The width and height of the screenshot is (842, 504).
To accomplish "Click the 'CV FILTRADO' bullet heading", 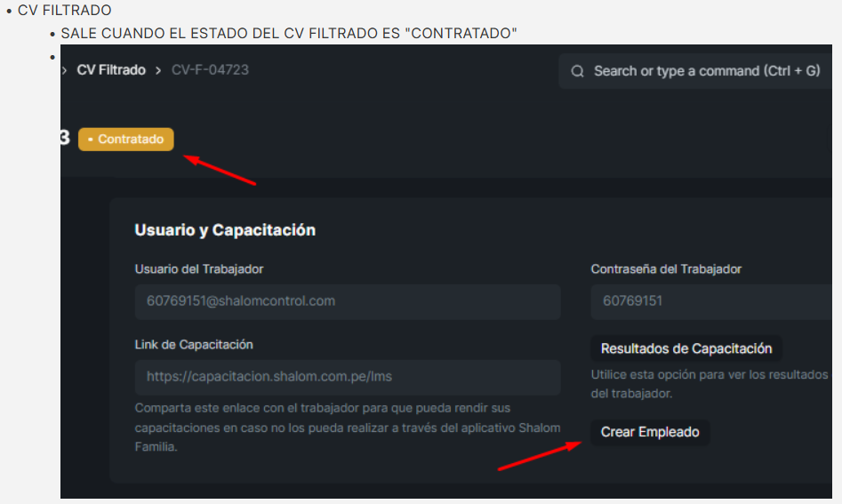I will tap(64, 10).
